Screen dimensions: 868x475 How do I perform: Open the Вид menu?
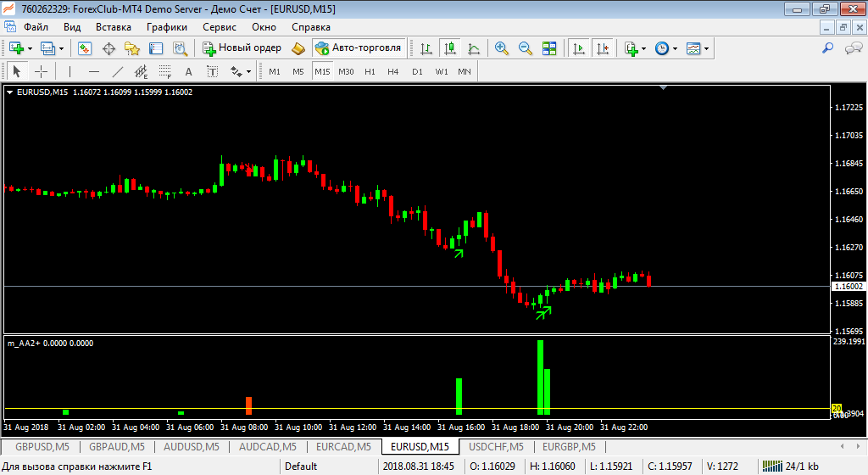[x=72, y=27]
